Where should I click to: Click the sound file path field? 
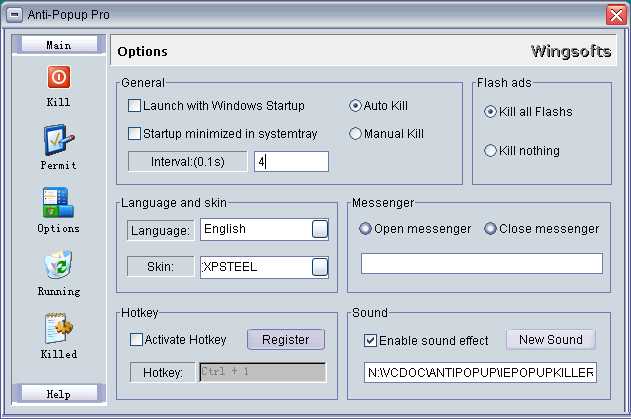coord(480,373)
